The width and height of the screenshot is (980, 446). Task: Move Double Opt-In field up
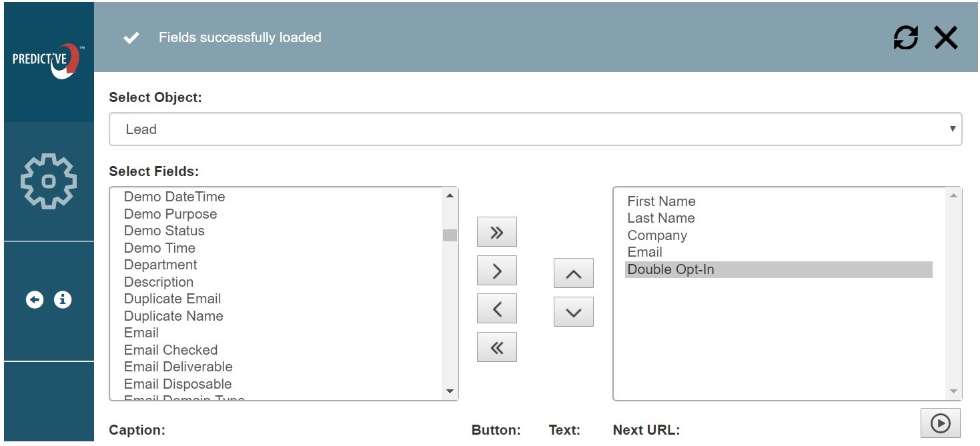pos(573,274)
